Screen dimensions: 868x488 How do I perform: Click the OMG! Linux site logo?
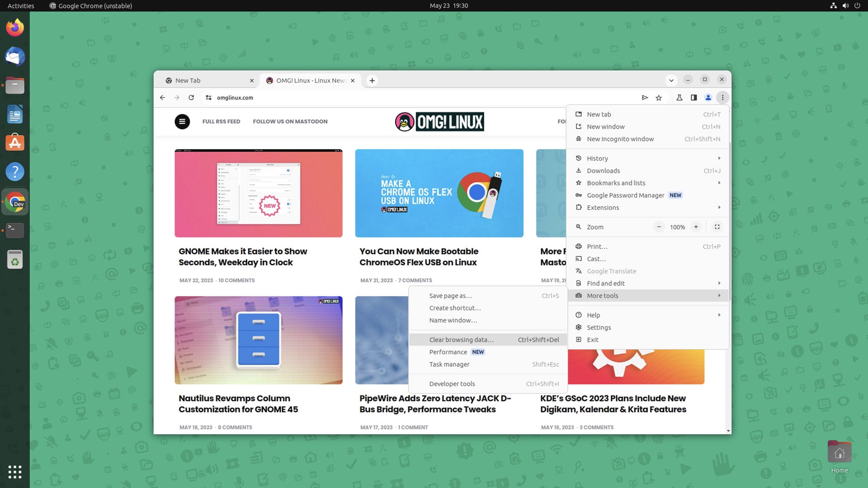439,122
